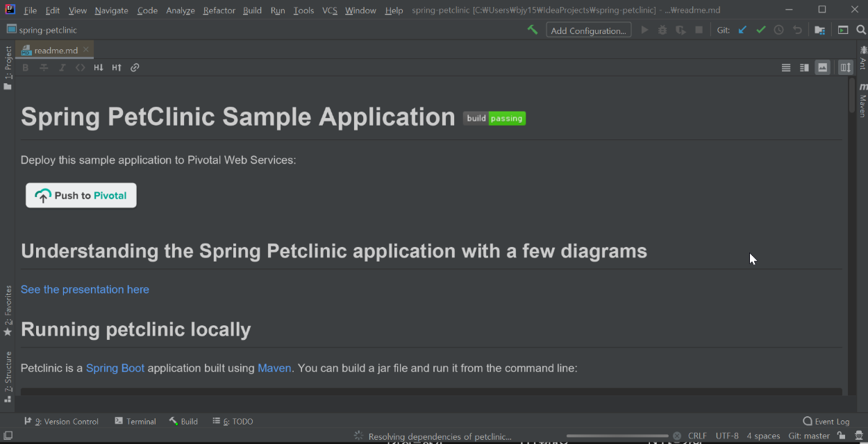Image resolution: width=868 pixels, height=444 pixels.
Task: Show Git history clock icon
Action: point(779,30)
